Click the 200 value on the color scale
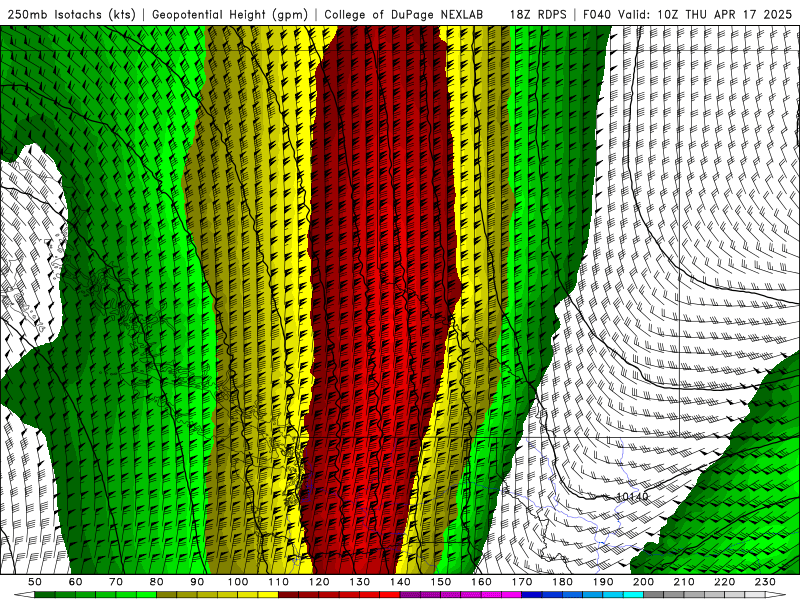Image resolution: width=800 pixels, height=600 pixels. [644, 582]
